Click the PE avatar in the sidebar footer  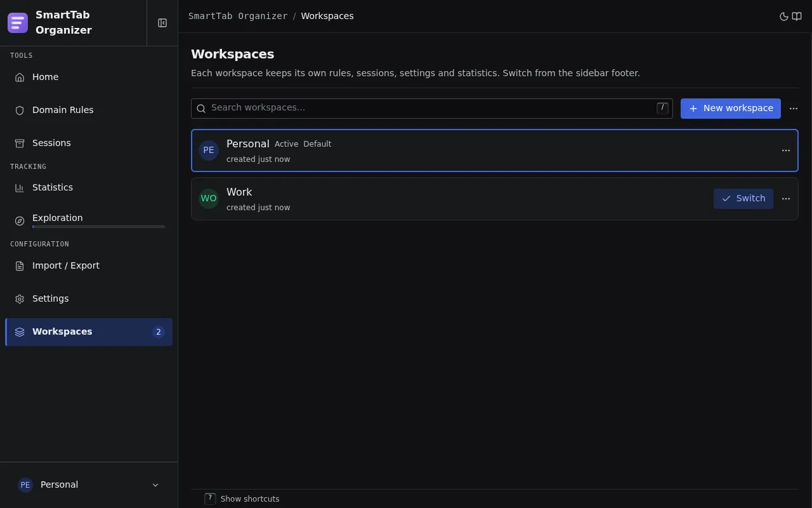pyautogui.click(x=25, y=485)
